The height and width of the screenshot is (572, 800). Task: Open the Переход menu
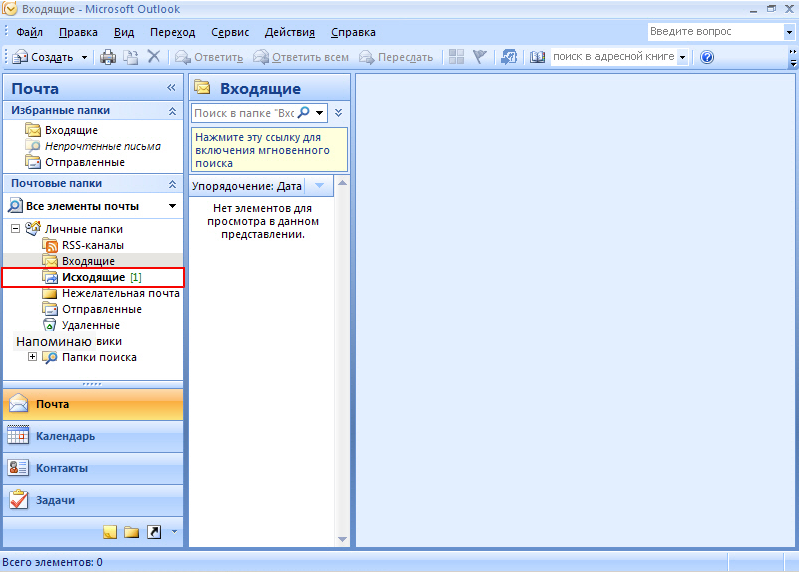pos(172,32)
